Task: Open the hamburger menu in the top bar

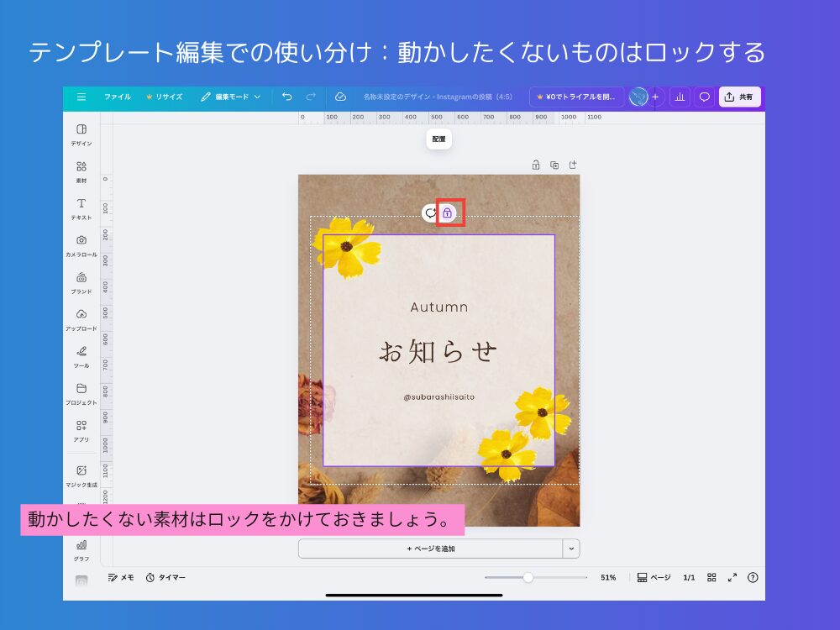Action: pyautogui.click(x=81, y=97)
